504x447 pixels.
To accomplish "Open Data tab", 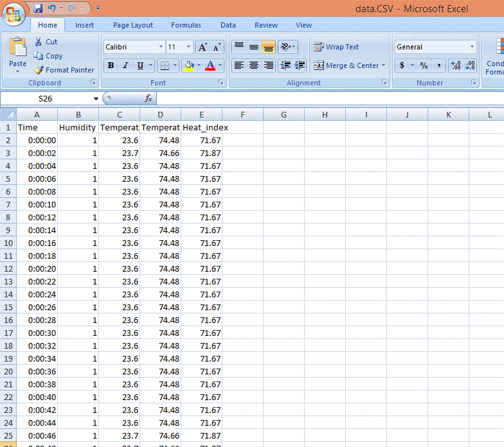I will 228,25.
